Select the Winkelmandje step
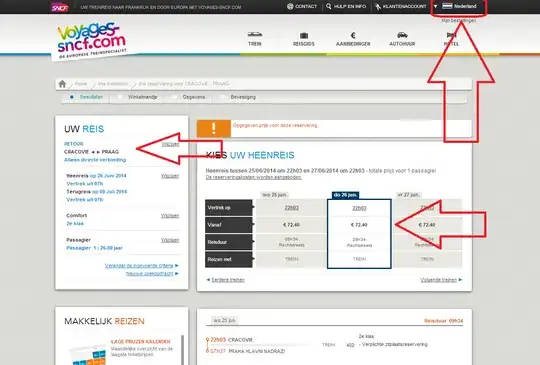 click(143, 97)
